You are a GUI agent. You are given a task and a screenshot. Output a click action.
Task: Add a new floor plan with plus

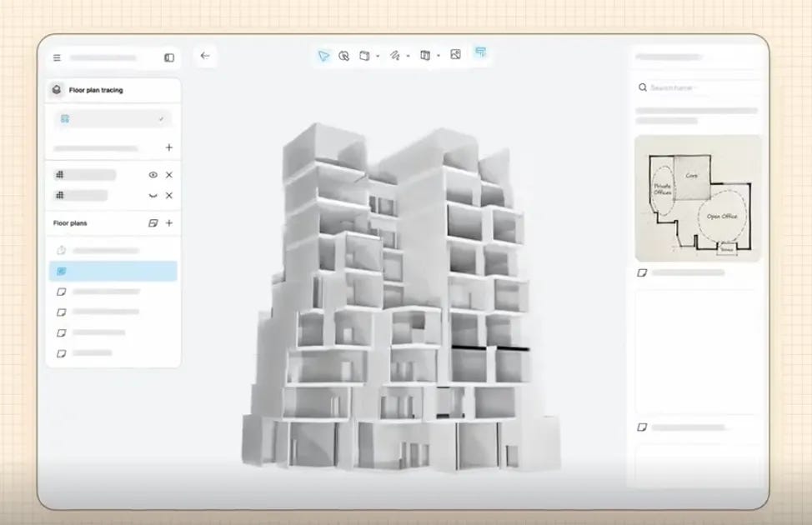[x=169, y=223]
